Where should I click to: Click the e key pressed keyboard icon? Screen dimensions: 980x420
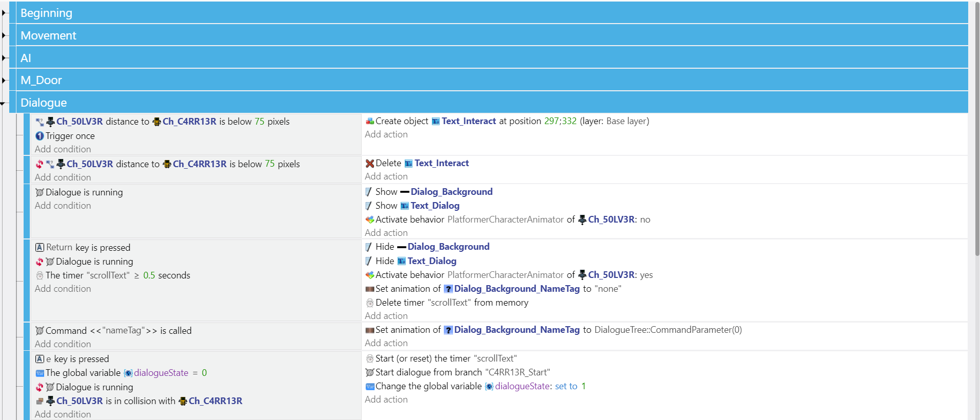pos(40,359)
